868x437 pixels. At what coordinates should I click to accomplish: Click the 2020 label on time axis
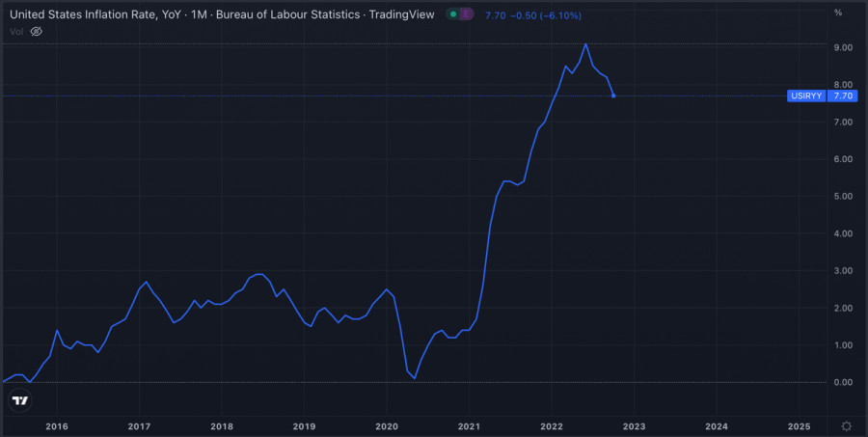(x=386, y=425)
